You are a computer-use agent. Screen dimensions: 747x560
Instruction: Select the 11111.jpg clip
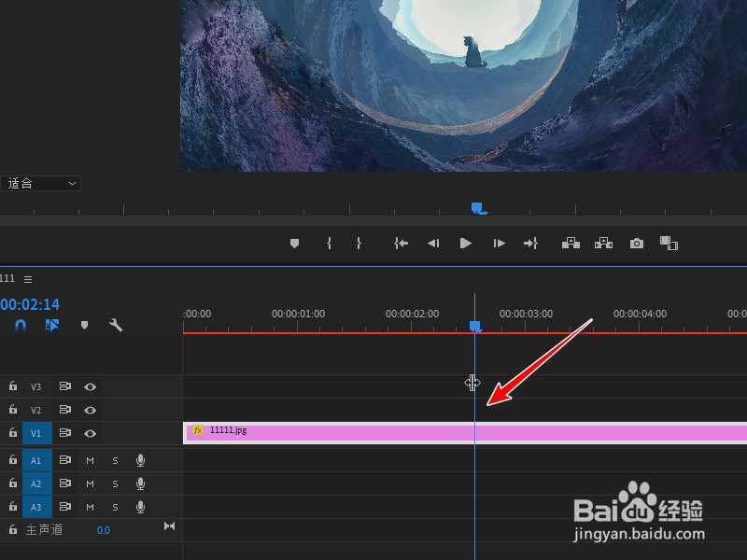465,433
